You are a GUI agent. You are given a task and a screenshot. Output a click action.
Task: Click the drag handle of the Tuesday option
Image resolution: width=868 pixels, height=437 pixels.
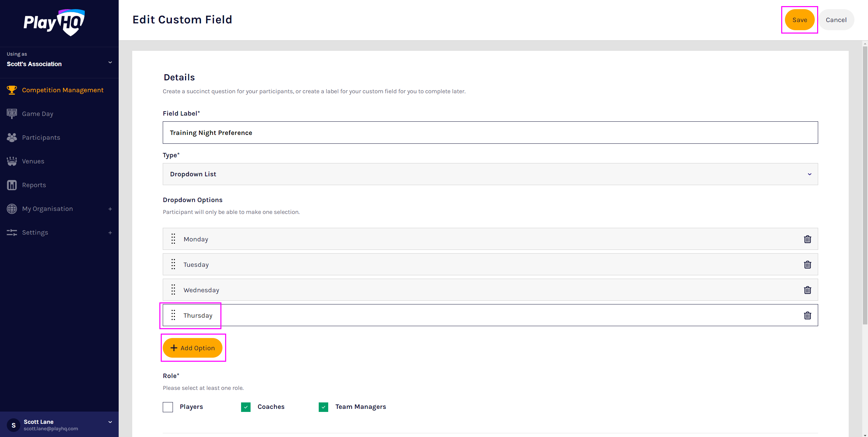(173, 264)
